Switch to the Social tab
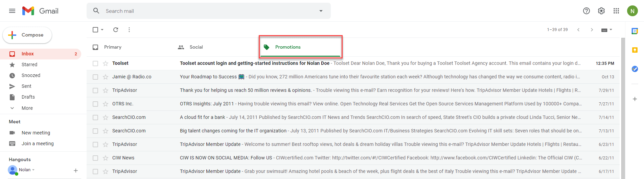 click(196, 47)
